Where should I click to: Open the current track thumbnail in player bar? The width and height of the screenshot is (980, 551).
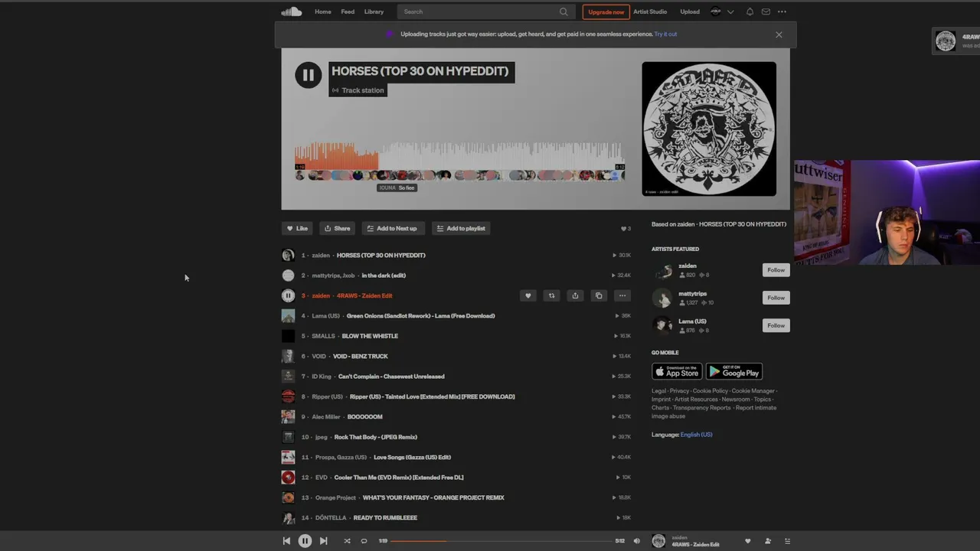658,541
